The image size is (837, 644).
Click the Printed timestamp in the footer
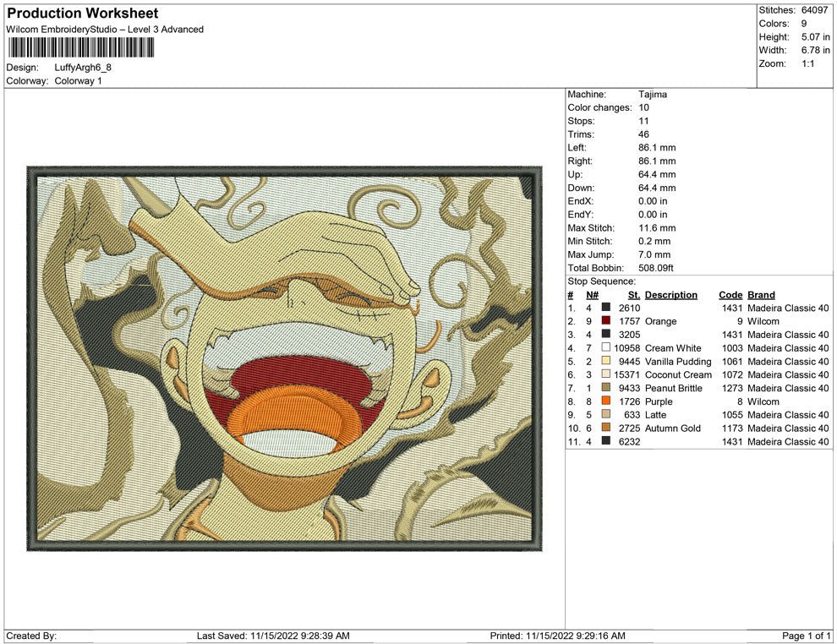click(557, 636)
